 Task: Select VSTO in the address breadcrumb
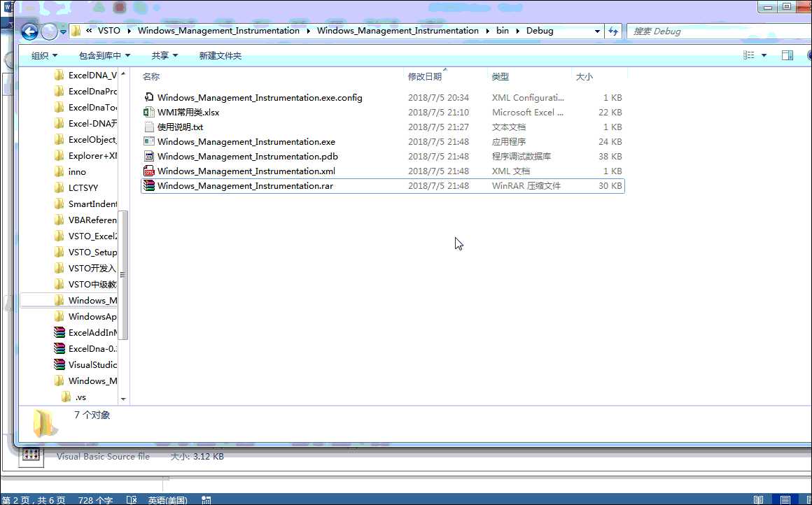(x=108, y=31)
